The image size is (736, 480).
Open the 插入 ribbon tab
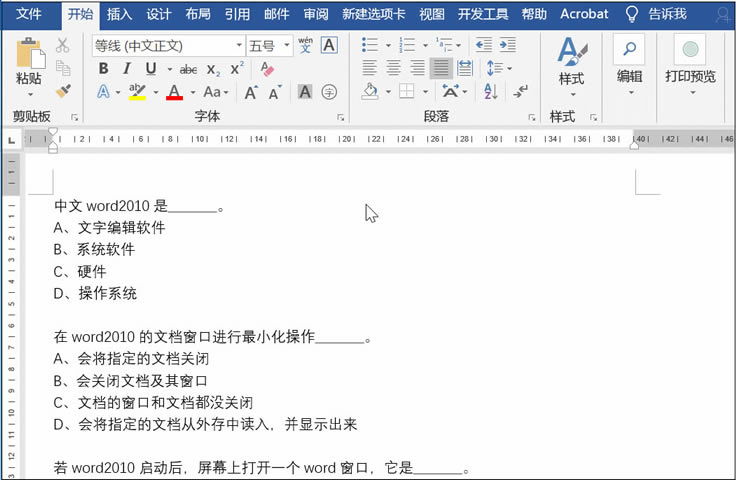[x=119, y=14]
